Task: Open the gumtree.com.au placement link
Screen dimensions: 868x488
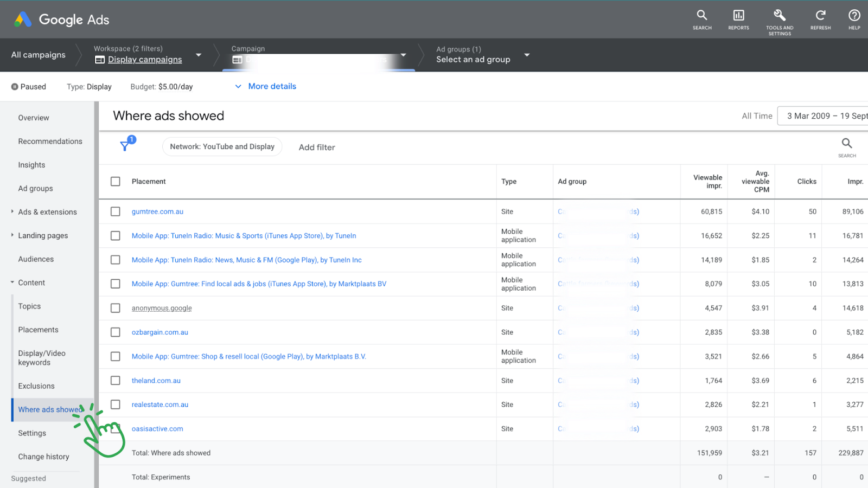Action: pos(157,211)
